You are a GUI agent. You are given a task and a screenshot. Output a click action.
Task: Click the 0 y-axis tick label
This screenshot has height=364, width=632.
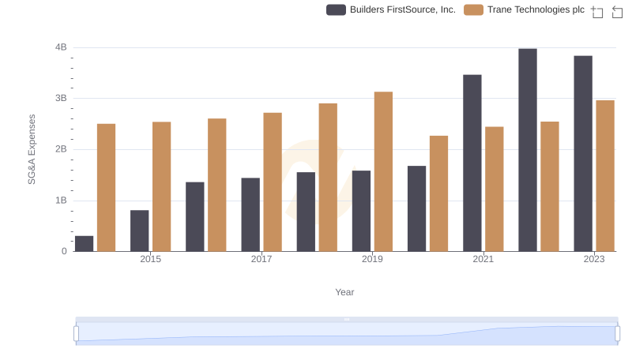[64, 251]
